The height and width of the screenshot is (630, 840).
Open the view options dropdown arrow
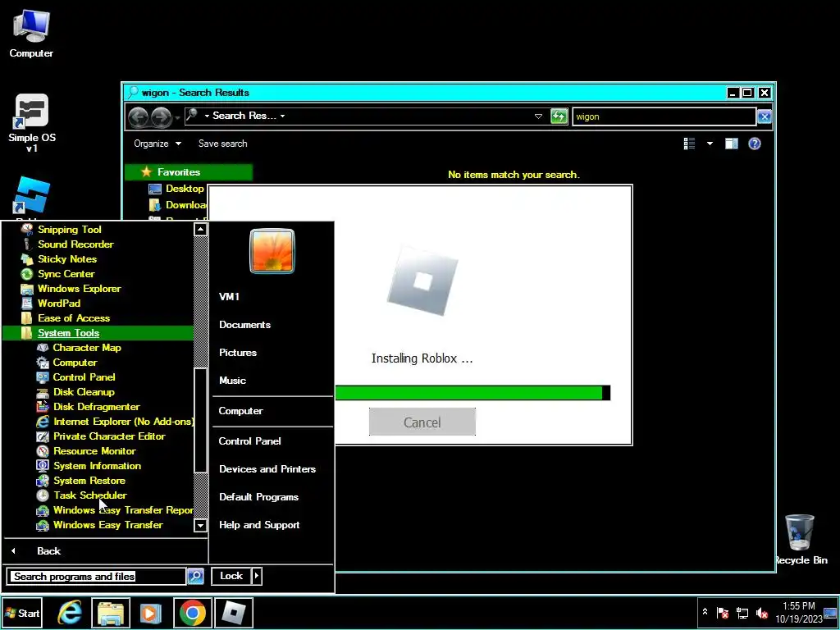(x=710, y=144)
